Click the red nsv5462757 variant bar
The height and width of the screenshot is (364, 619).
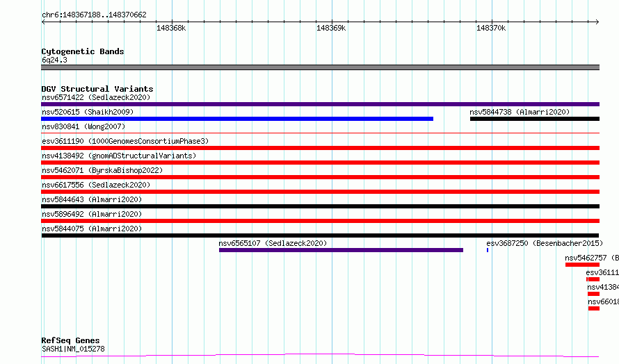coord(582,265)
